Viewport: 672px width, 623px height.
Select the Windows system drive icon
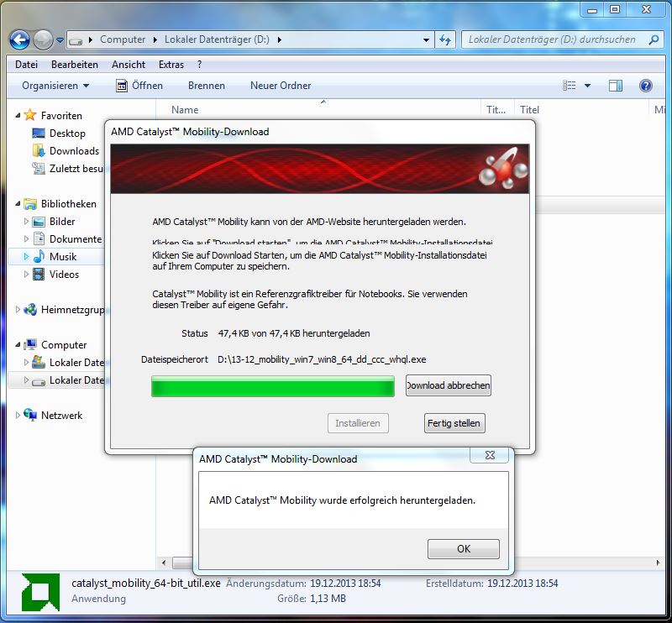(39, 362)
